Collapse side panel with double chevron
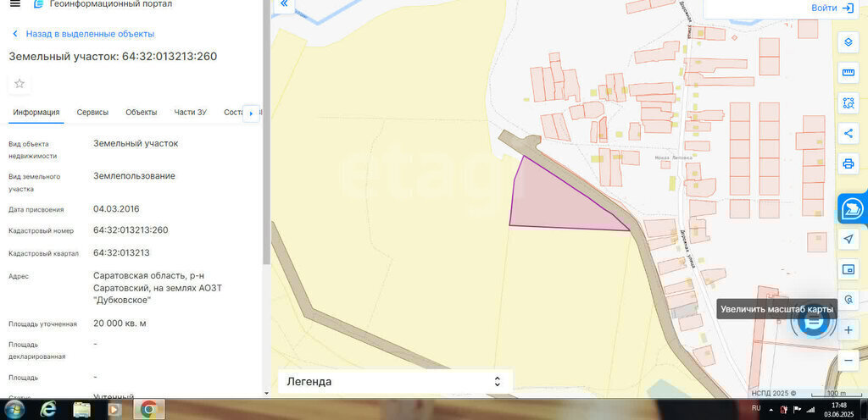The height and width of the screenshot is (420, 868). tap(284, 4)
